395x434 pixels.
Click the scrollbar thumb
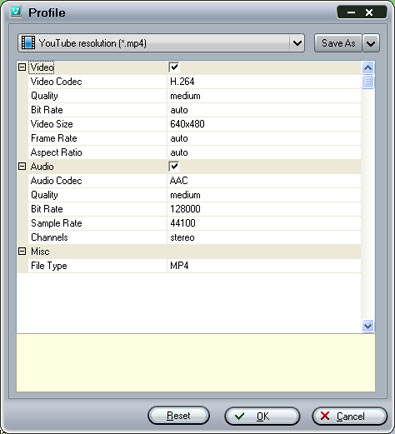[x=368, y=82]
